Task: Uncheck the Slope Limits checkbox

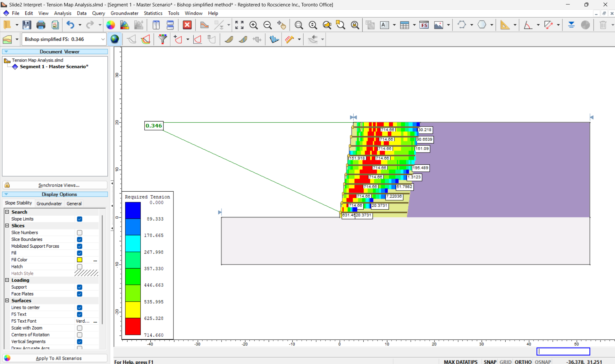Action: 80,219
